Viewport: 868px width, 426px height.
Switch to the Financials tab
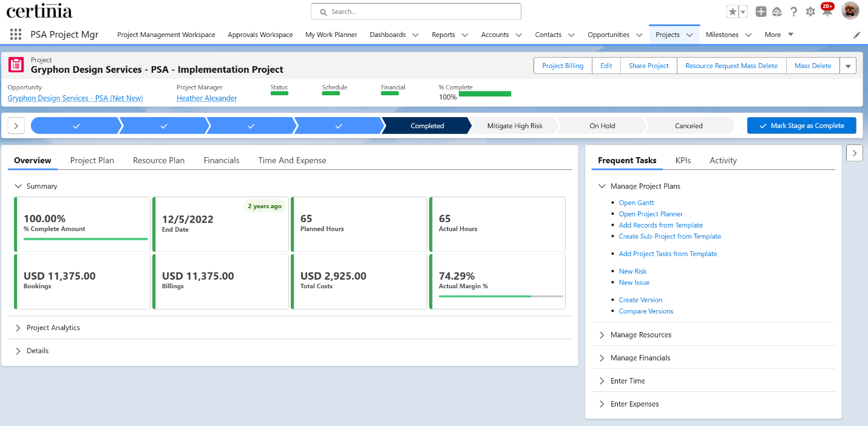222,160
